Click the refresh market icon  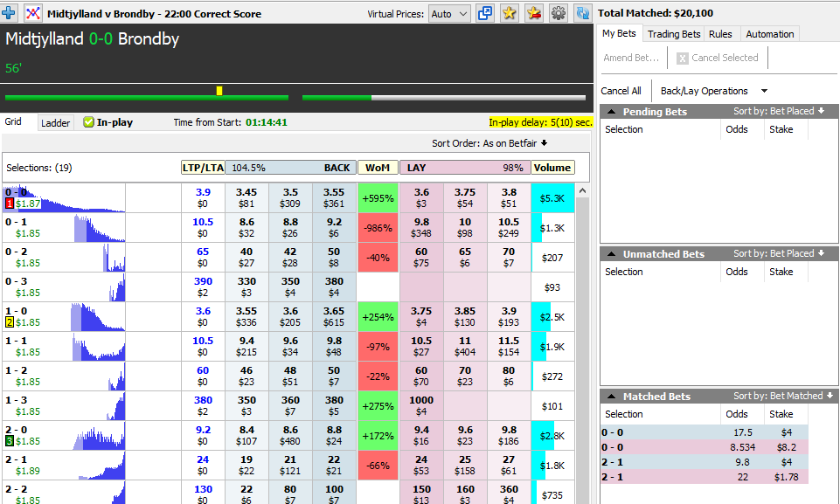pos(582,13)
